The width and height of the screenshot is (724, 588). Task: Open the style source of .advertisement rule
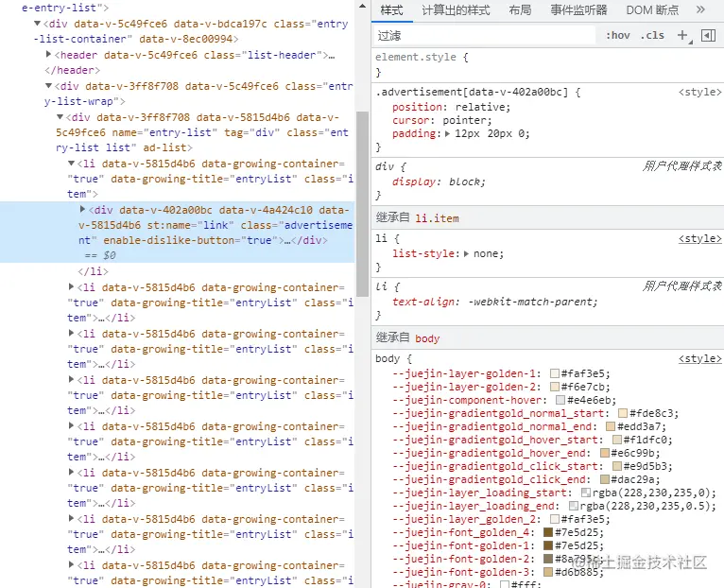pos(699,92)
